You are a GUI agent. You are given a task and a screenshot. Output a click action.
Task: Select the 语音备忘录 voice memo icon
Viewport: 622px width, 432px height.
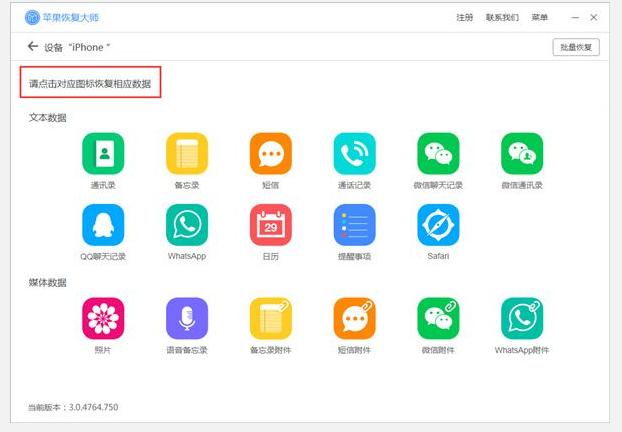tap(187, 319)
